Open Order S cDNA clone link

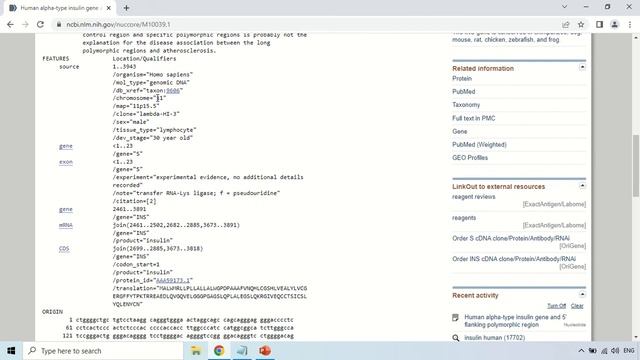(511, 238)
